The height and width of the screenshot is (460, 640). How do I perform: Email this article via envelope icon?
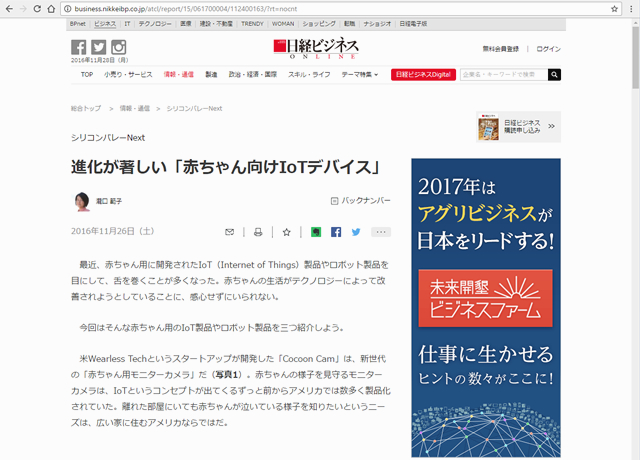(x=230, y=231)
